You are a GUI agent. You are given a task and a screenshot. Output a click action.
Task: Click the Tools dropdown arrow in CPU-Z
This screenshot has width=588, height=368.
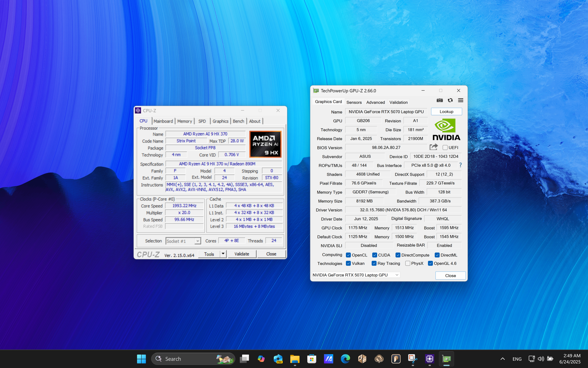click(x=223, y=254)
